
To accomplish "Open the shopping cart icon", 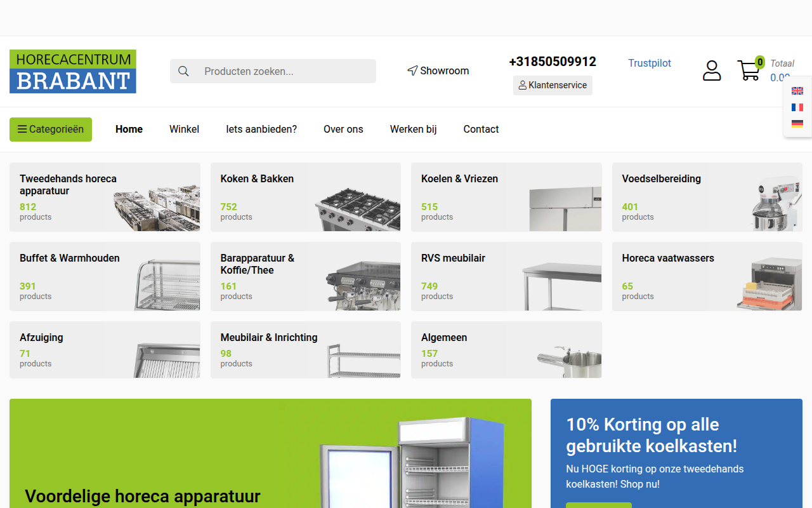I will pyautogui.click(x=749, y=70).
